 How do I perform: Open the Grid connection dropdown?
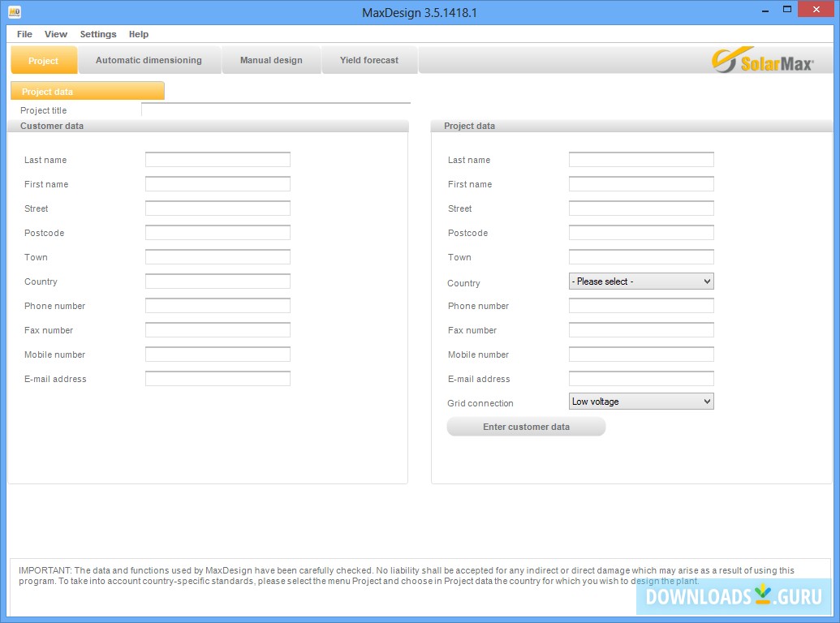641,402
